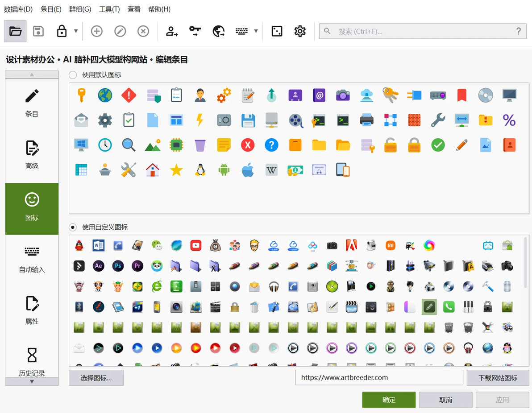Pick the After Effects Ae custom icon
This screenshot has width=532, height=413.
click(98, 266)
